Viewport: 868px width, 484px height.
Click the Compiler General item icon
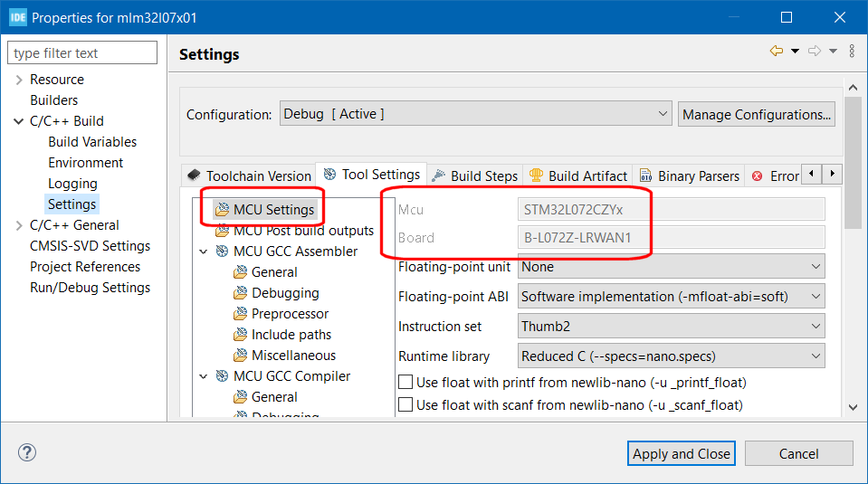coord(240,396)
